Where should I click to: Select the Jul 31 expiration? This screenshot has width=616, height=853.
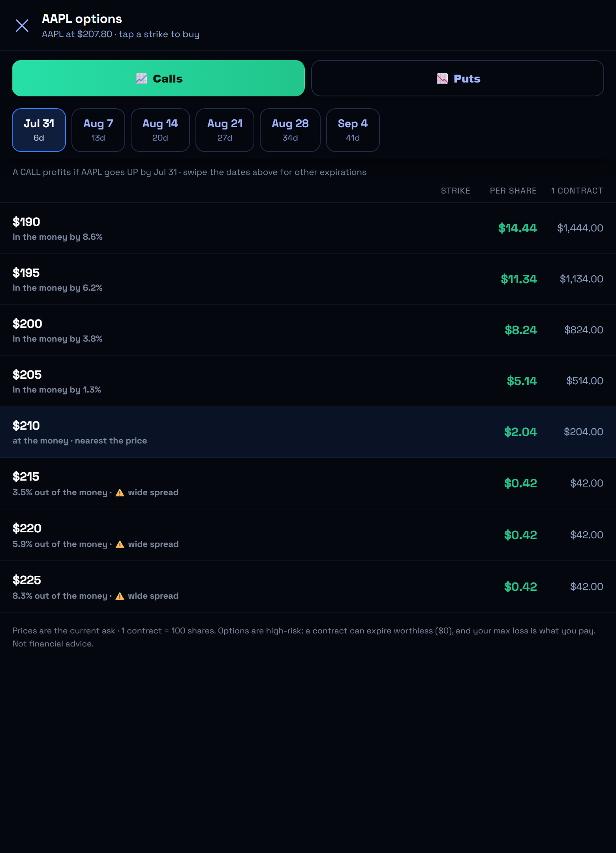coord(39,130)
